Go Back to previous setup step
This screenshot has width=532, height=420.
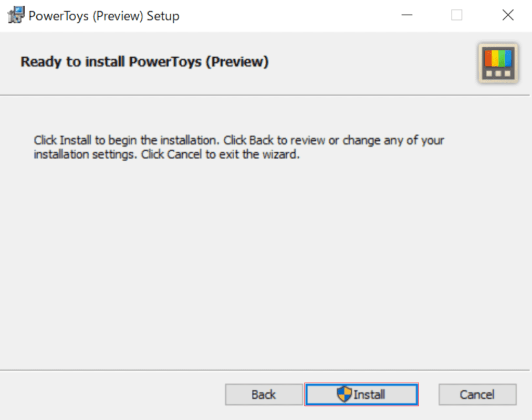[264, 395]
